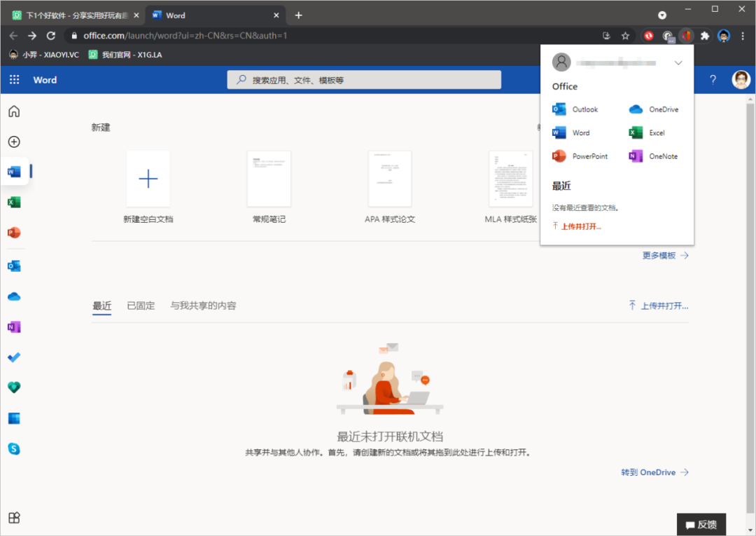Viewport: 756px width, 536px height.
Task: Switch to 与我共享的内容 tab
Action: click(x=203, y=305)
